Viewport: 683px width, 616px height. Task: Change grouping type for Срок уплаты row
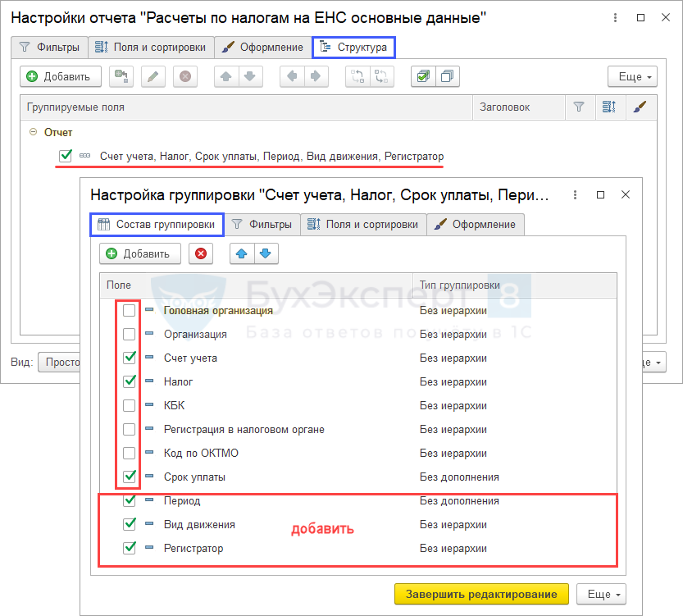459,477
